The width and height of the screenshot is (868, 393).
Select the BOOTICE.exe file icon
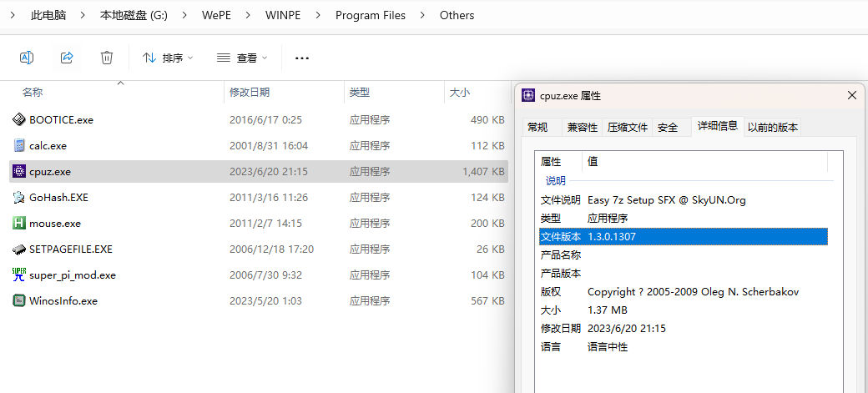(x=19, y=119)
